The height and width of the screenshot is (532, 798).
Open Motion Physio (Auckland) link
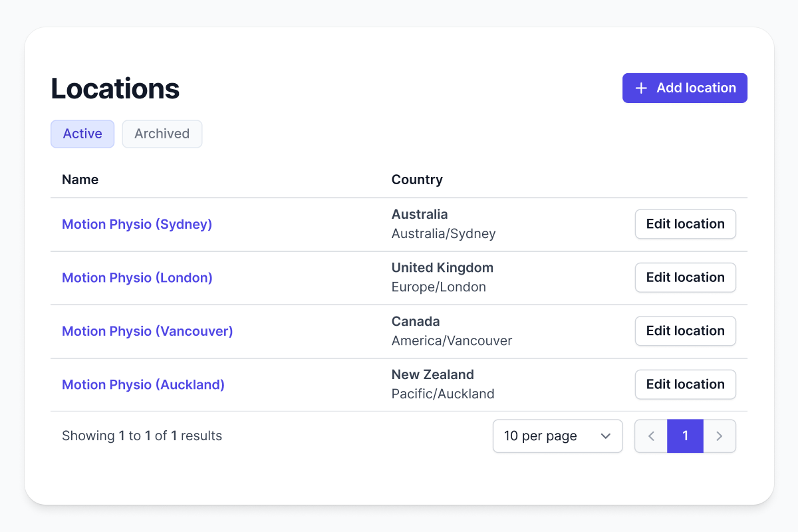pos(143,384)
